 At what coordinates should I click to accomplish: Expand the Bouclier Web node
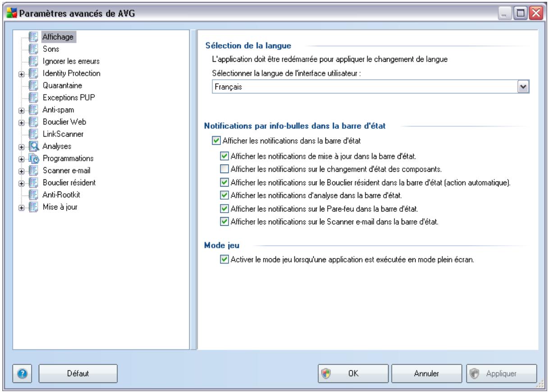pyautogui.click(x=22, y=122)
